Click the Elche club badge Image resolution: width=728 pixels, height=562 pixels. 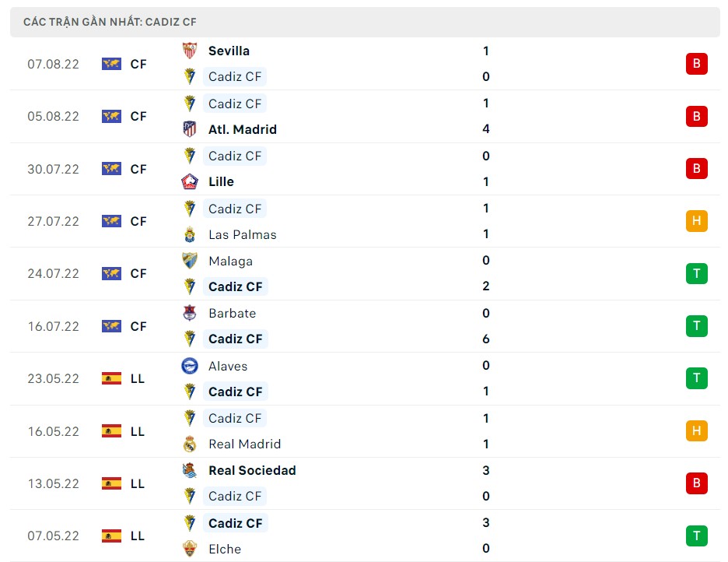[192, 549]
